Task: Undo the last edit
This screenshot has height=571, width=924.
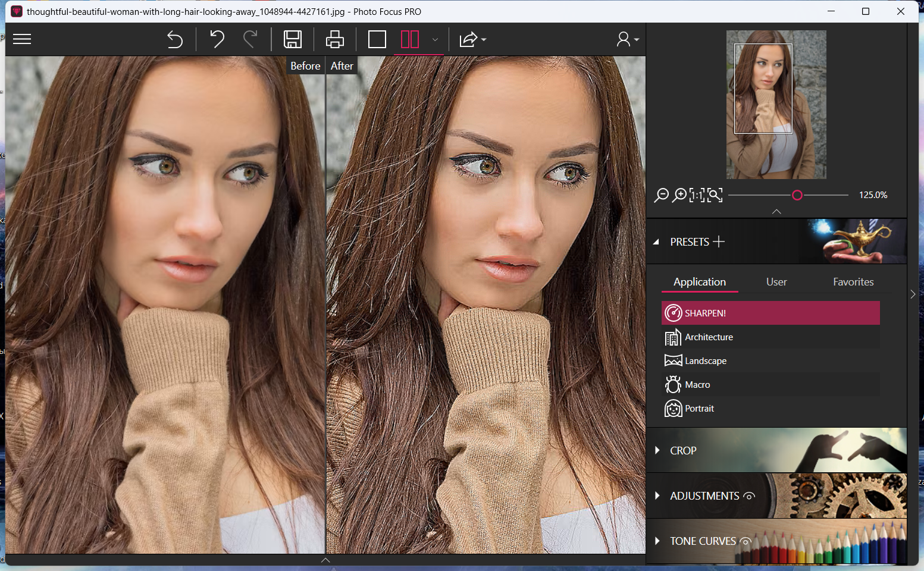Action: tap(217, 39)
